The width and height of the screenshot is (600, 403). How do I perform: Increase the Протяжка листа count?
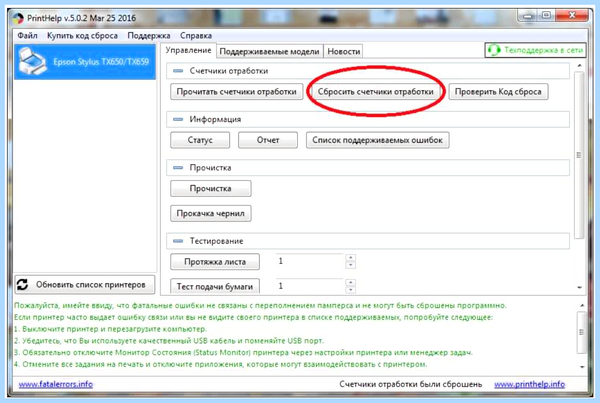point(351,258)
